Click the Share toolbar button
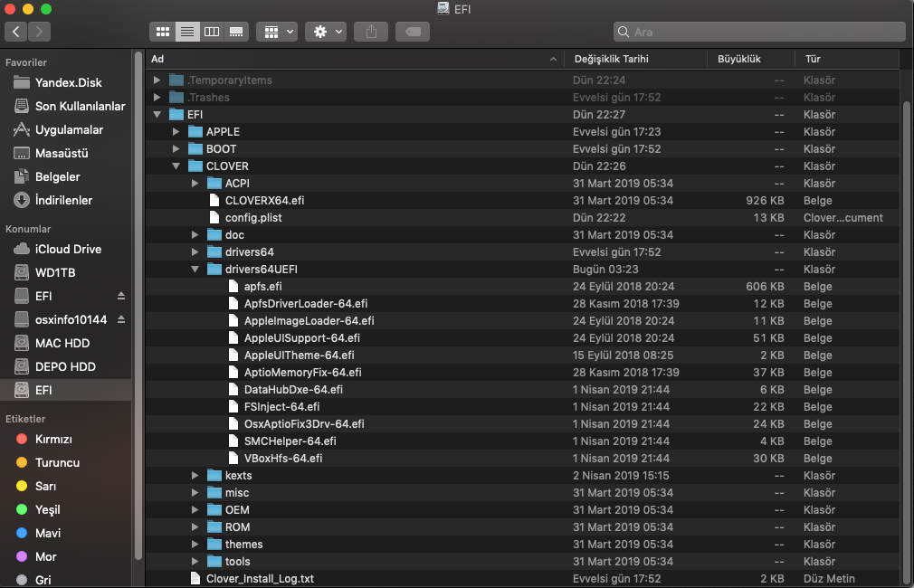This screenshot has width=914, height=588. [371, 32]
